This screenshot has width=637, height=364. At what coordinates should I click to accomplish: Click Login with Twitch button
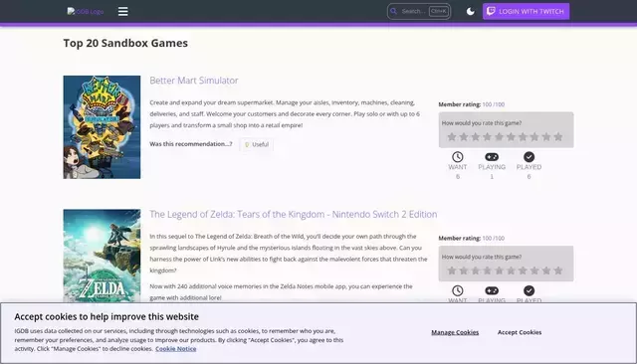click(527, 11)
